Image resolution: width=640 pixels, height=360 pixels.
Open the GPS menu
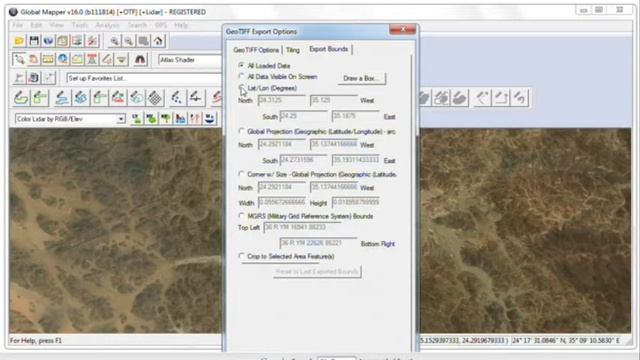point(160,25)
